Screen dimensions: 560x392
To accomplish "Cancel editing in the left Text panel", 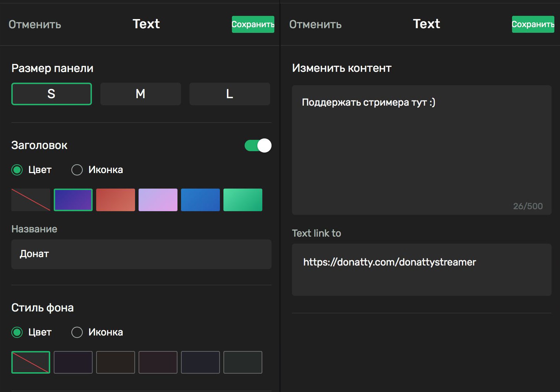I will [35, 24].
